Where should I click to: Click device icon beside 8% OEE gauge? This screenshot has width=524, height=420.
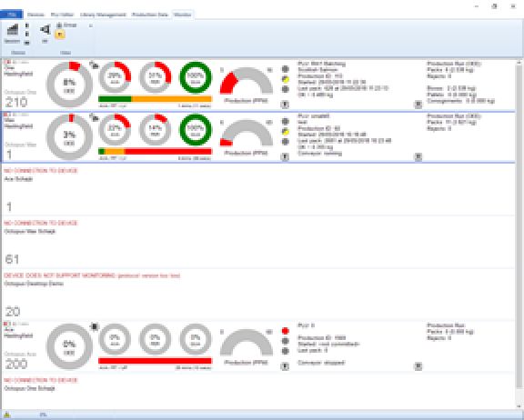(95, 65)
